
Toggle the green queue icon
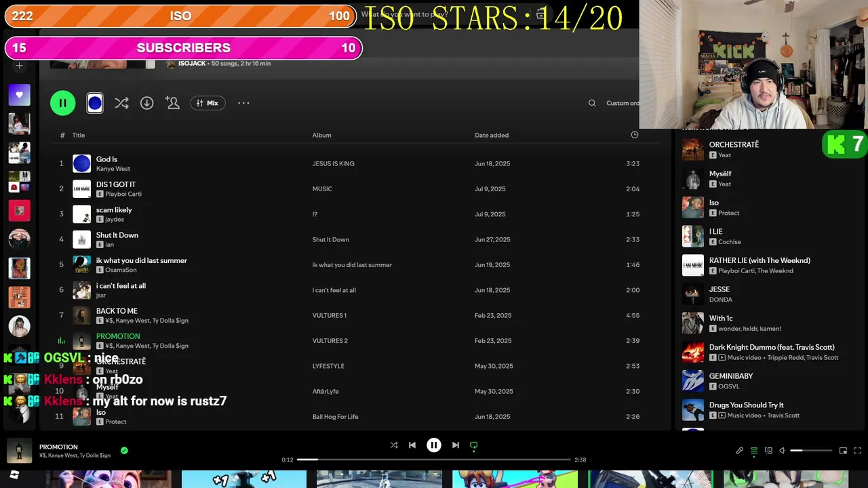(x=754, y=451)
